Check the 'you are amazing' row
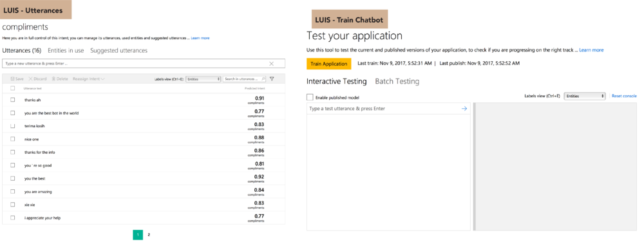This screenshot has height=242, width=644. coord(13,192)
